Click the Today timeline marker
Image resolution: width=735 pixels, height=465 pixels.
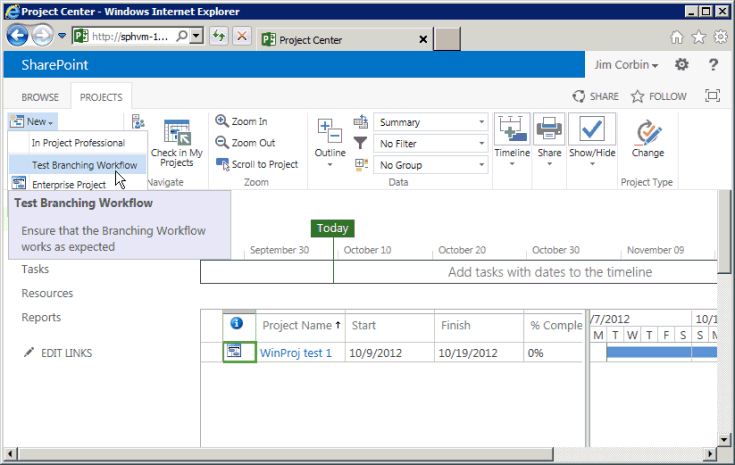coord(332,228)
